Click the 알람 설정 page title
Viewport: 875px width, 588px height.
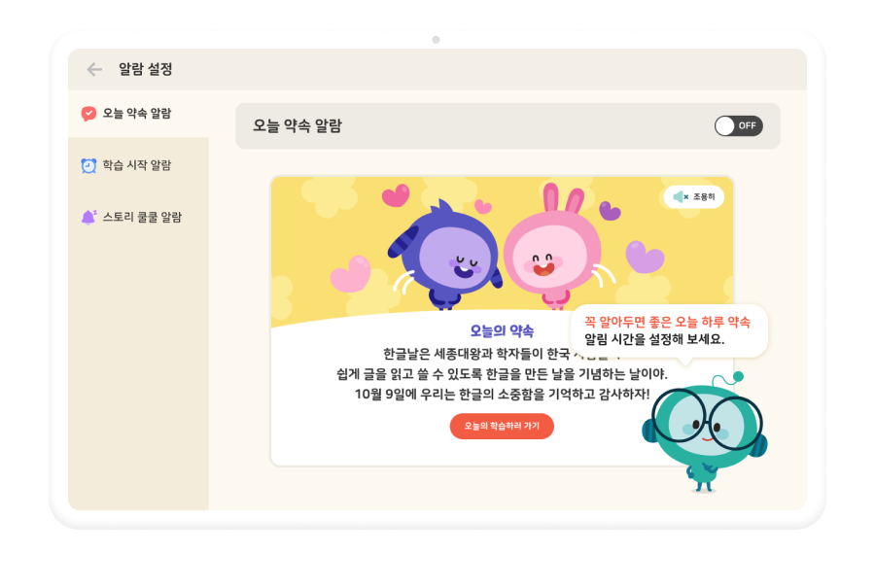pos(146,69)
